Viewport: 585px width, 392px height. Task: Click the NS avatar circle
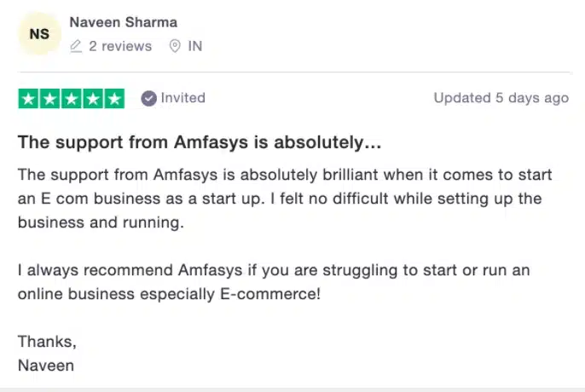tap(39, 34)
